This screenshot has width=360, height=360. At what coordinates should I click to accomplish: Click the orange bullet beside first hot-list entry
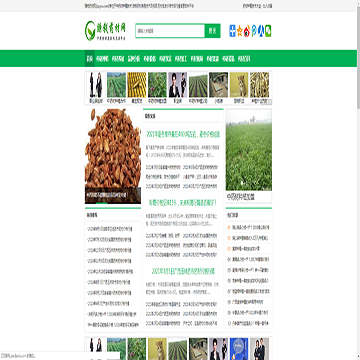click(x=229, y=228)
